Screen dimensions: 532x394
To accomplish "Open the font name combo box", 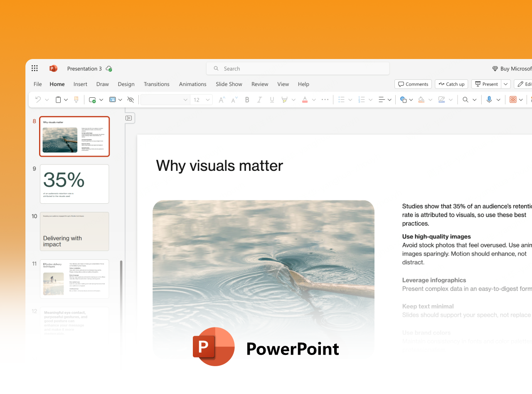I will pyautogui.click(x=165, y=100).
